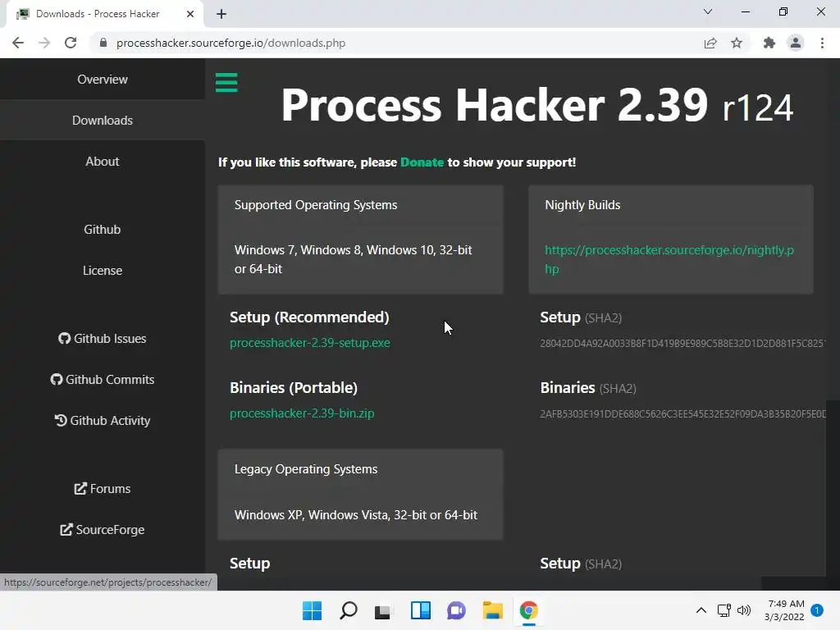Open the nightly builds URL link

(669, 259)
